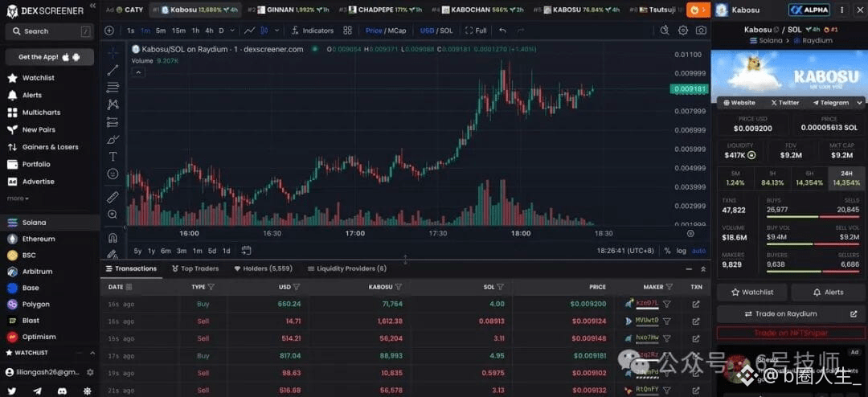Screen dimensions: 868x397
Task: Click the chart axis settings target icon
Action: click(690, 234)
